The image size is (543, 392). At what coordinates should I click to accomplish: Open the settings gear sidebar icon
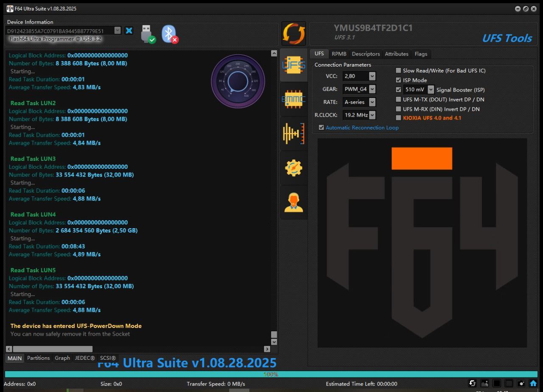tap(294, 168)
